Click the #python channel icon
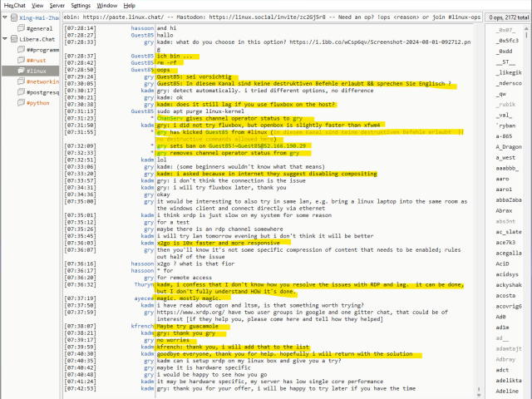The image size is (532, 399). click(x=21, y=102)
